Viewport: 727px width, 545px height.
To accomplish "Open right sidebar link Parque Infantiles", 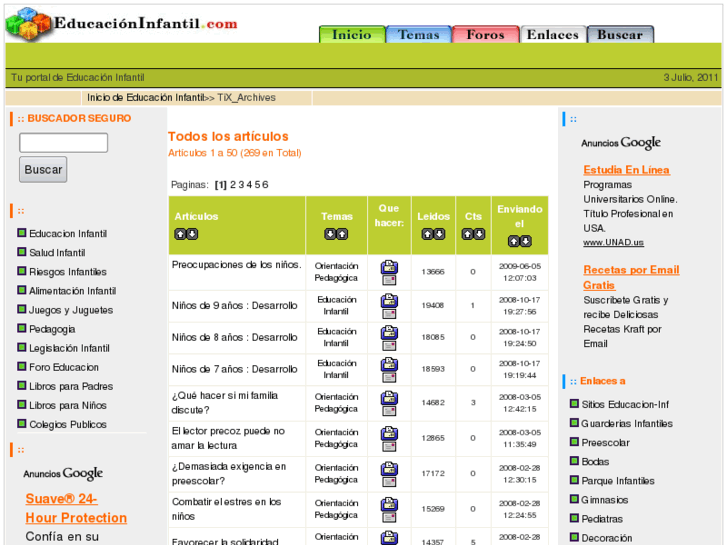I will pos(618,481).
